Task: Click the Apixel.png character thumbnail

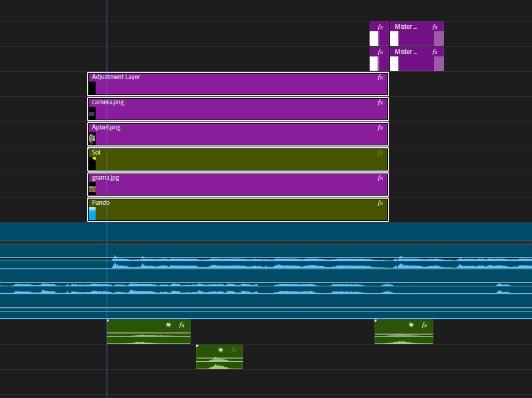Action: [92, 138]
